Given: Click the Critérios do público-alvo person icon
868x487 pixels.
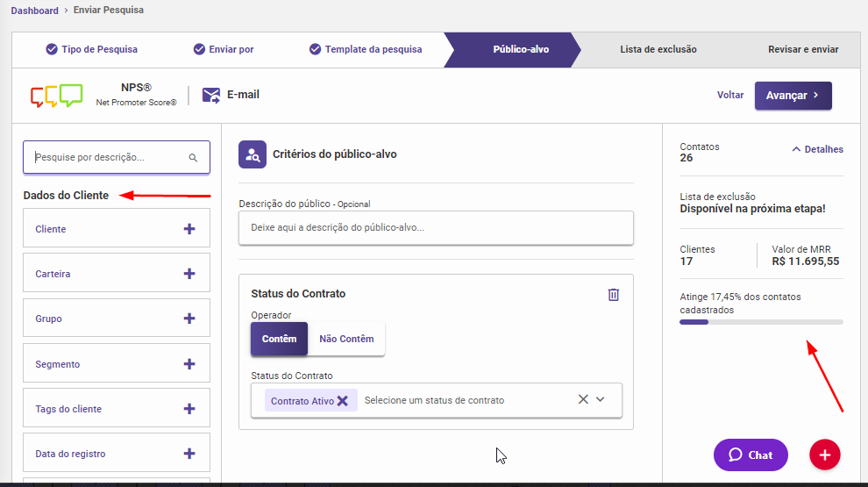Looking at the screenshot, I should point(253,154).
